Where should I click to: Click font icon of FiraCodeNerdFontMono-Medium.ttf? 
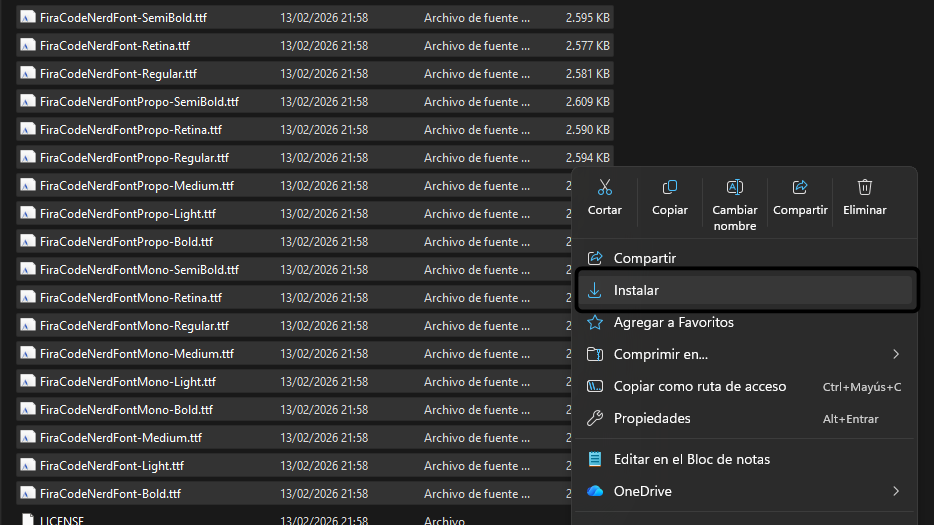27,353
